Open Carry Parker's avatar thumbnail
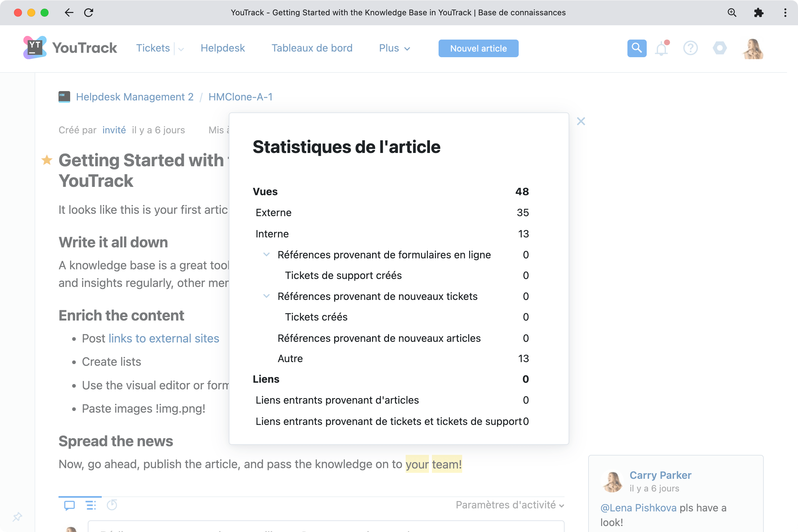This screenshot has height=532, width=798. pyautogui.click(x=613, y=481)
